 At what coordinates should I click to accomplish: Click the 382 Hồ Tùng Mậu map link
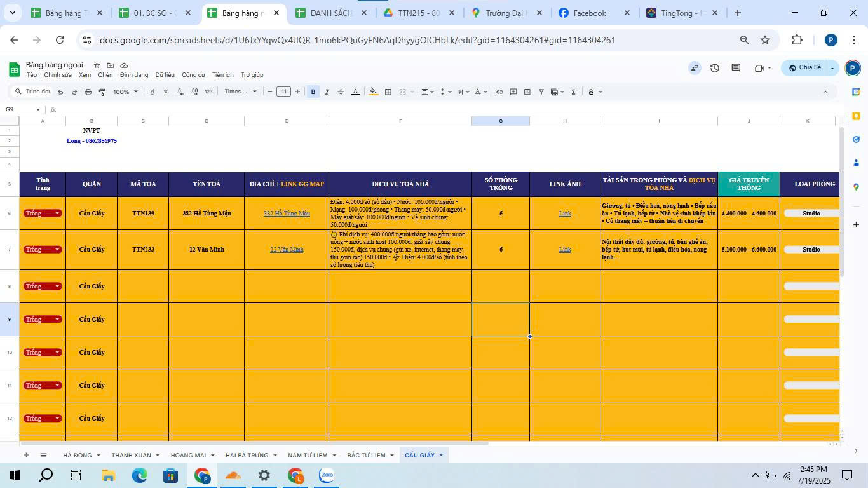pyautogui.click(x=287, y=213)
